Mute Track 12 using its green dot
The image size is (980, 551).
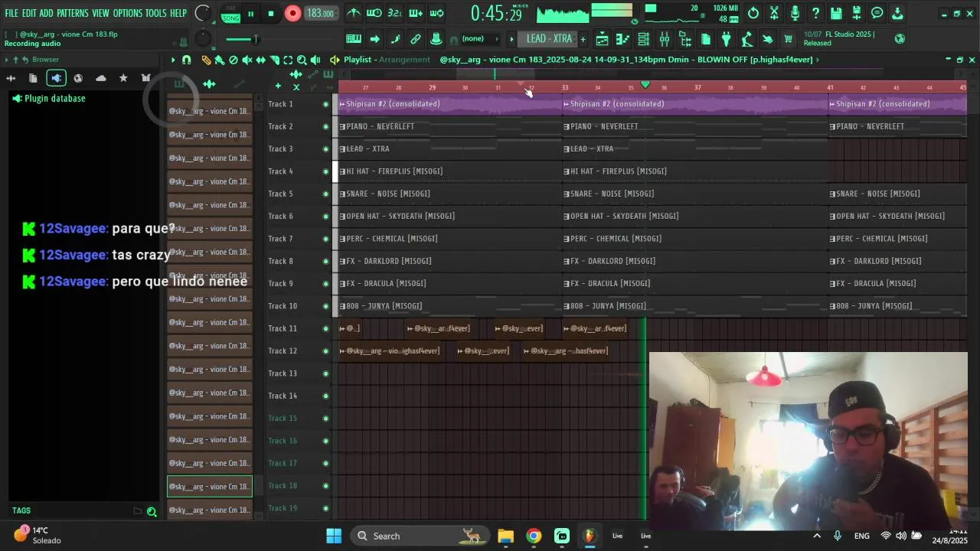(x=325, y=351)
